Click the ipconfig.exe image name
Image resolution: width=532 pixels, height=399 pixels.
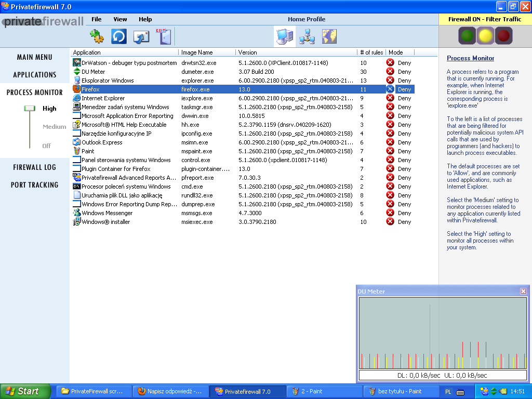pos(197,134)
